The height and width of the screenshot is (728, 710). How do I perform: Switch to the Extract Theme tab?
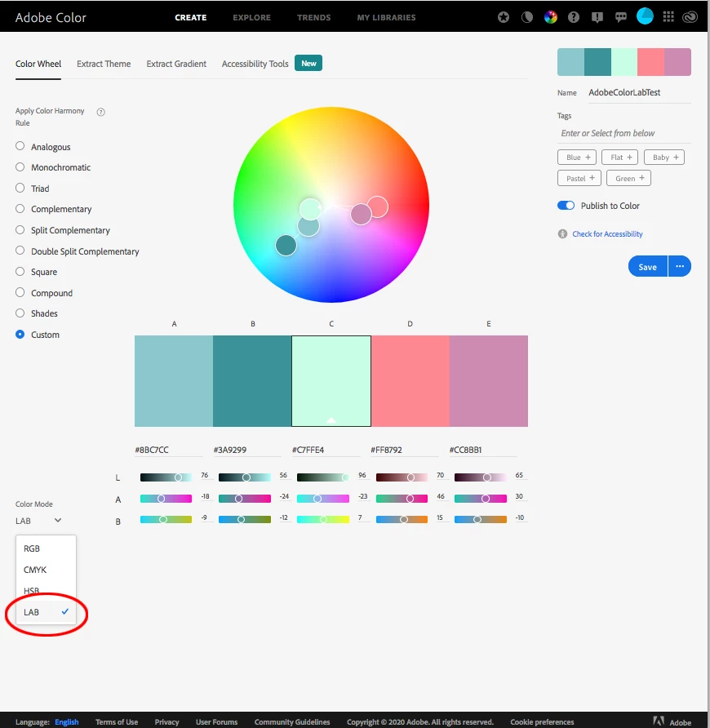coord(104,64)
